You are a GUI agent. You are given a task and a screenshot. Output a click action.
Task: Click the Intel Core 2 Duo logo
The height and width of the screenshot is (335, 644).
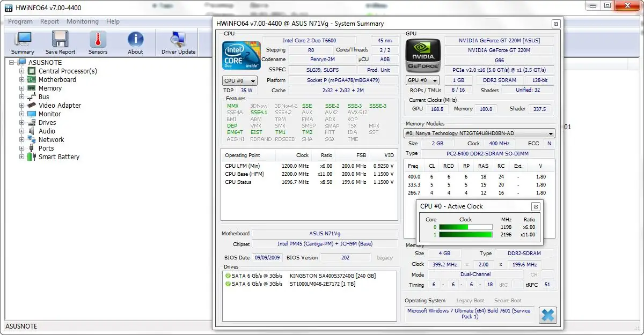point(241,56)
